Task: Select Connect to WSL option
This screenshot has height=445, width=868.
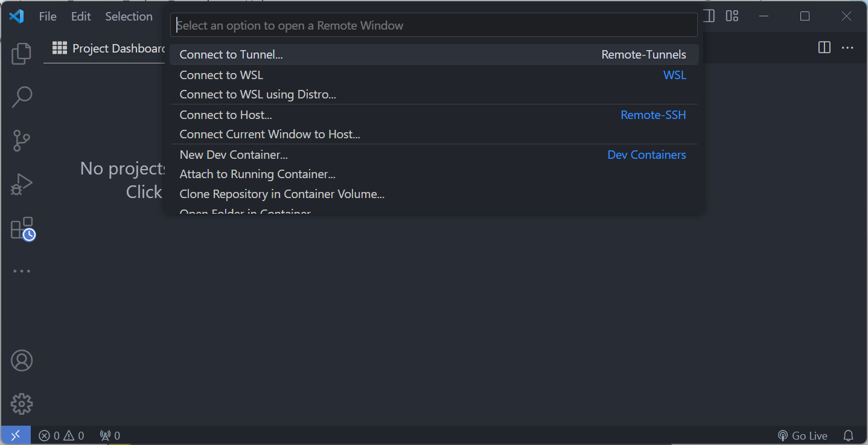Action: tap(434, 75)
